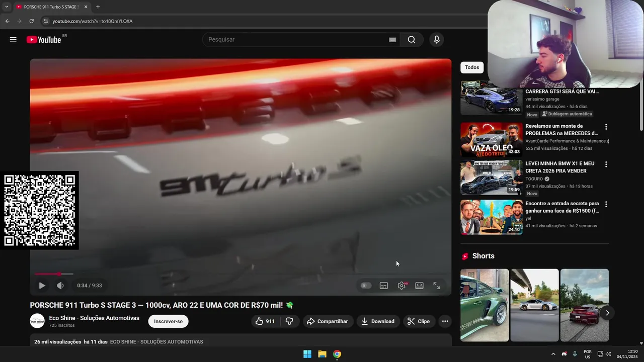644x362 pixels.
Task: Open the green Porsche Short
Action: coord(485,305)
